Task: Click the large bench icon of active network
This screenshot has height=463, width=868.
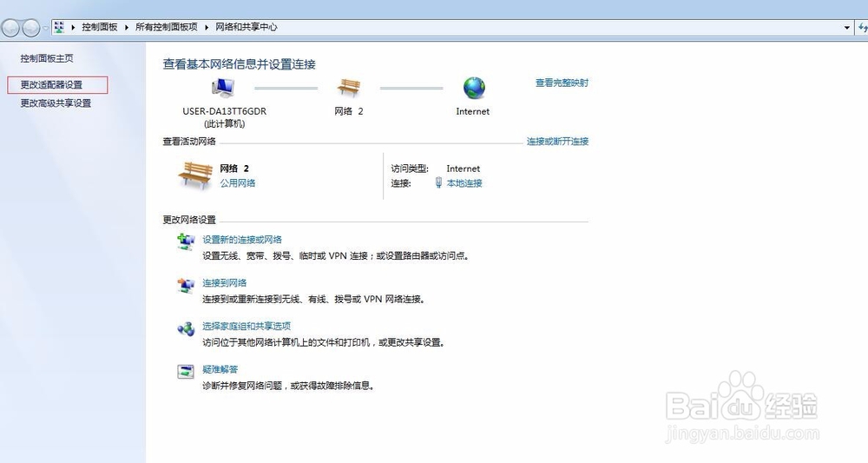Action: [x=195, y=175]
